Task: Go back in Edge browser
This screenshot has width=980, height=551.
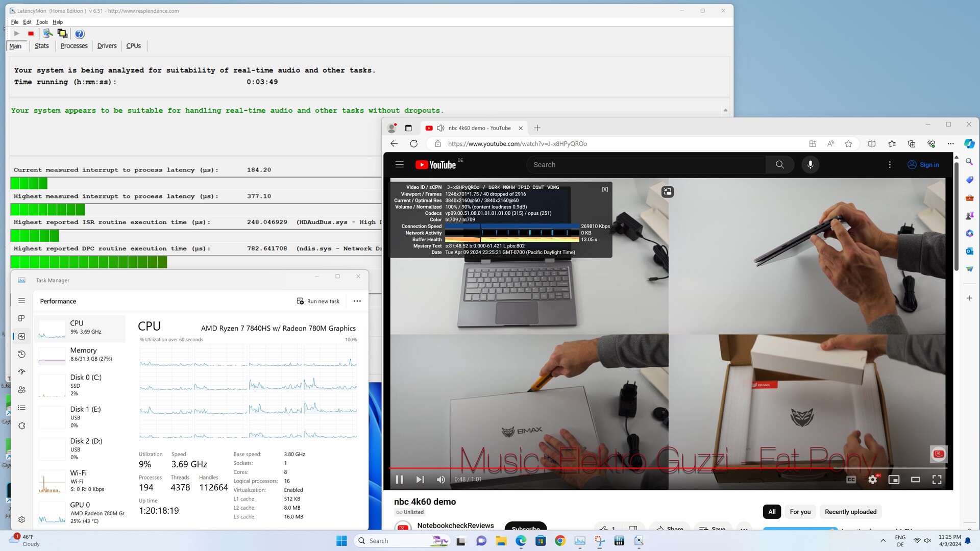Action: pos(394,144)
